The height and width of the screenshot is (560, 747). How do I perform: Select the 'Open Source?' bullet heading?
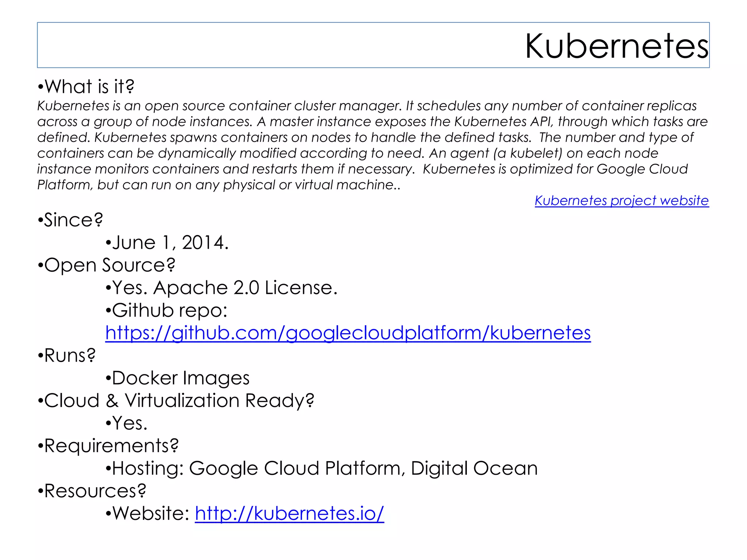[x=106, y=265]
